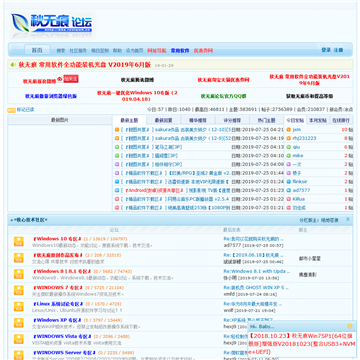
Task: Click the orange bullet icon beside user rhj231223
Action: pos(289,138)
